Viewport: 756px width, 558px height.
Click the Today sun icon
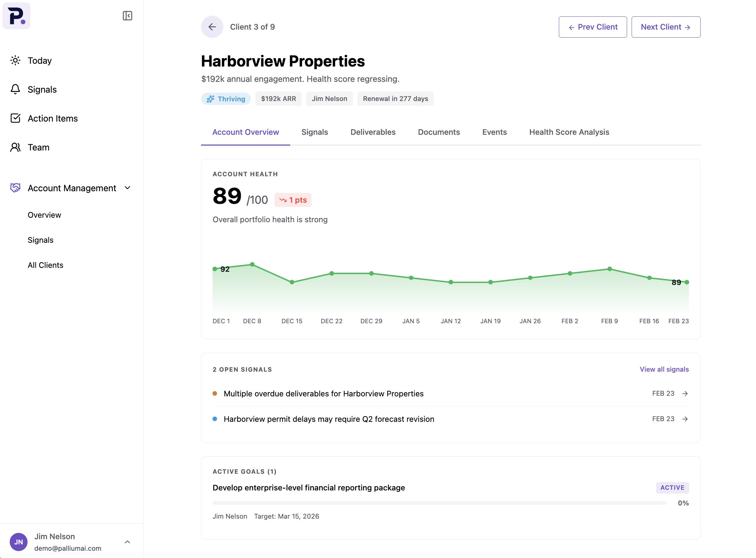click(15, 61)
